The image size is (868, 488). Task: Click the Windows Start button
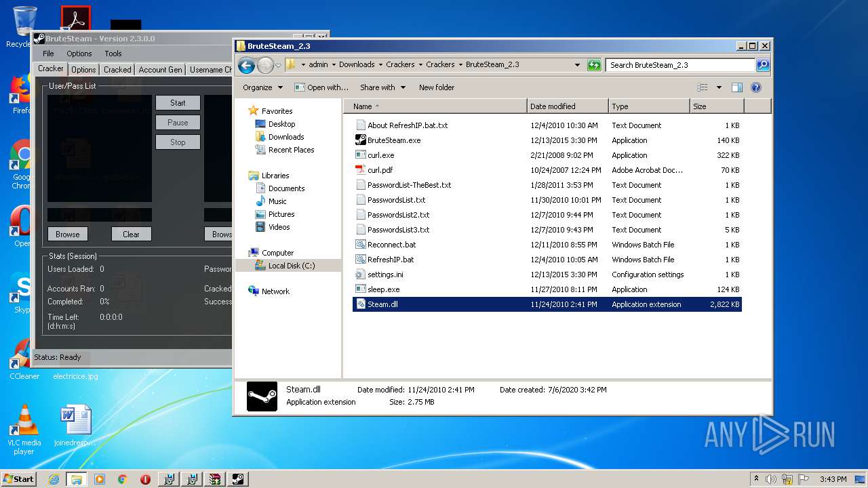pos(18,479)
